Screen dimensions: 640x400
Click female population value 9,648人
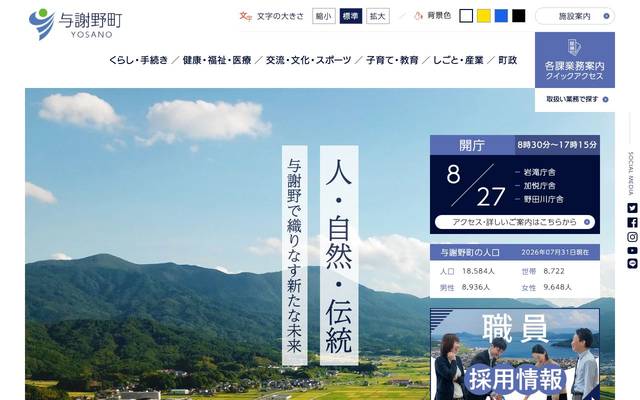coord(557,287)
